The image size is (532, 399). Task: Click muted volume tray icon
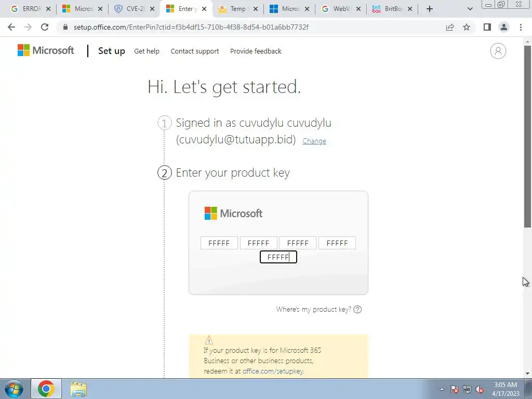480,389
